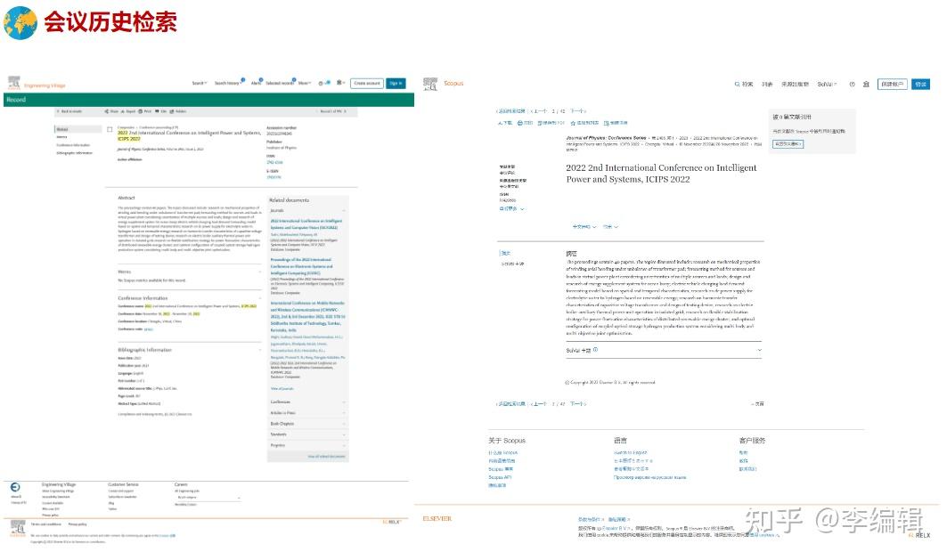Click the Scopus help circle icon

[853, 85]
